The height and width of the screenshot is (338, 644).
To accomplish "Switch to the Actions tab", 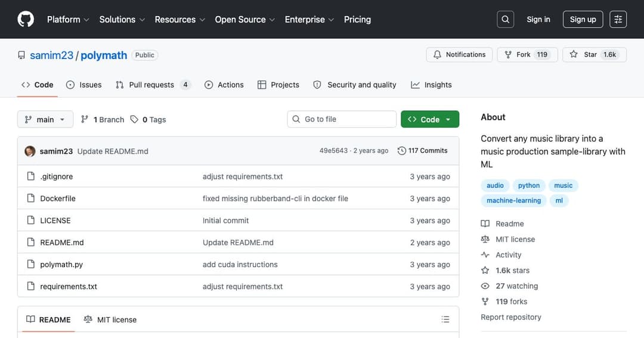I will pos(224,85).
